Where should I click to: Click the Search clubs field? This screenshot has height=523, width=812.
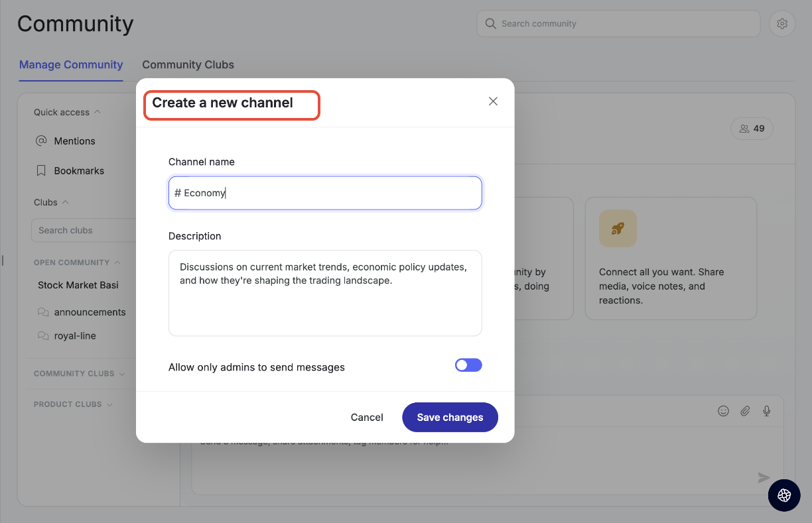[84, 231]
